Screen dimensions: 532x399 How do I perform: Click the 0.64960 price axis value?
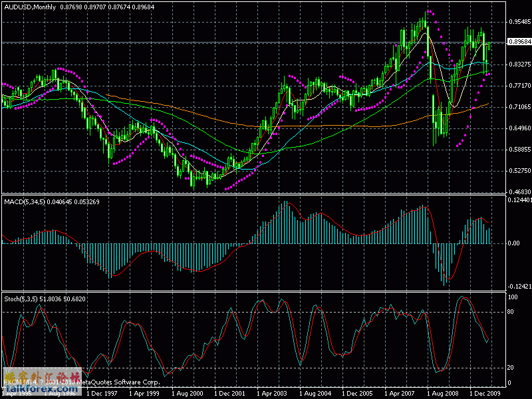[520, 128]
